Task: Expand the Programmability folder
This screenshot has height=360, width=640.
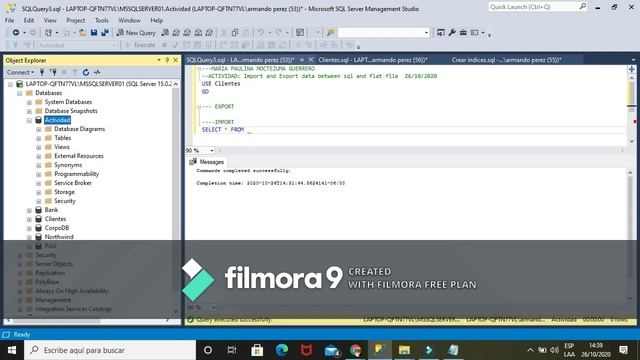Action: (39, 174)
